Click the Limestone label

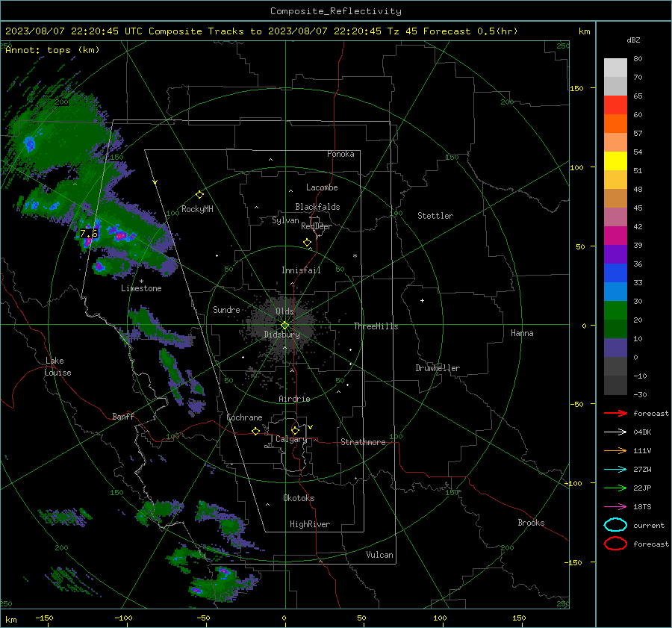pos(141,288)
